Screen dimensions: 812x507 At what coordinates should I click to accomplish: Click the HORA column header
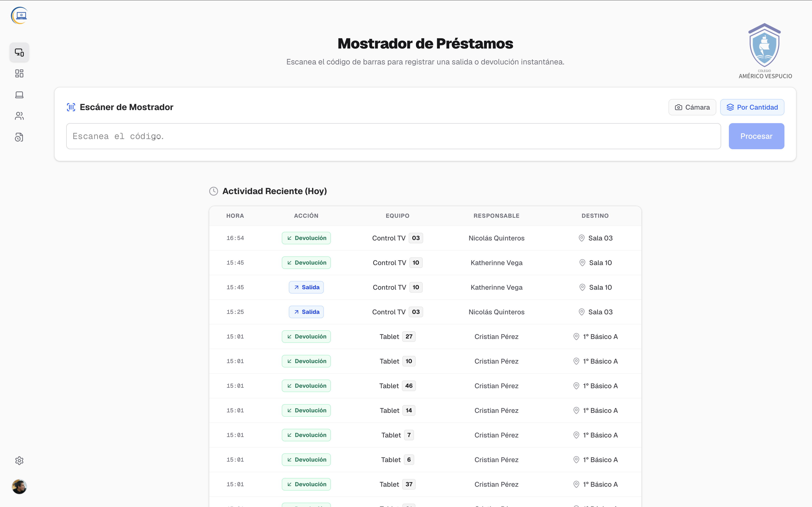tap(235, 216)
